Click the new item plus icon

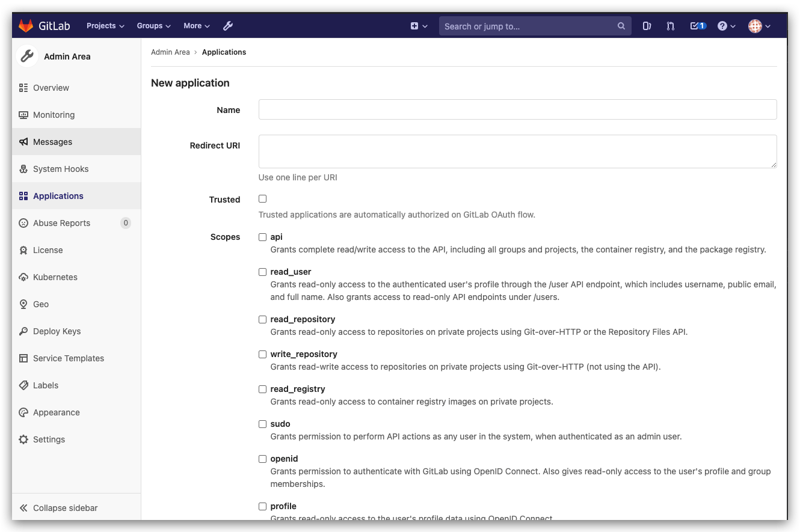414,26
